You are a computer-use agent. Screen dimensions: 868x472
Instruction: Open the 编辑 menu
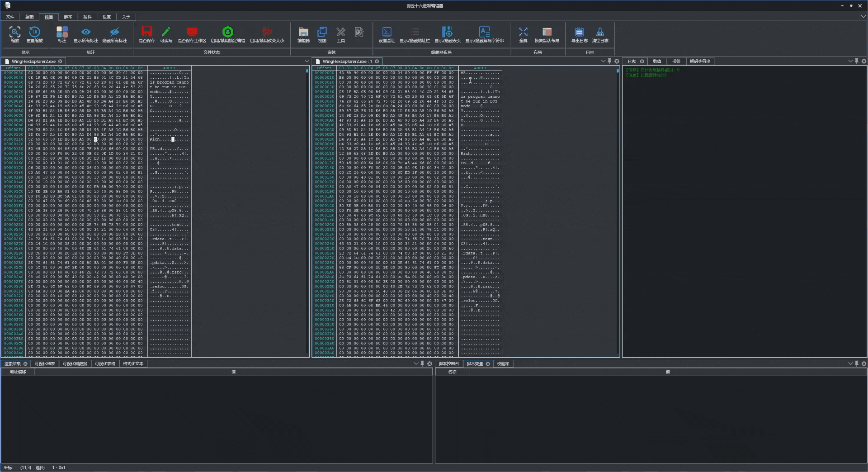29,17
